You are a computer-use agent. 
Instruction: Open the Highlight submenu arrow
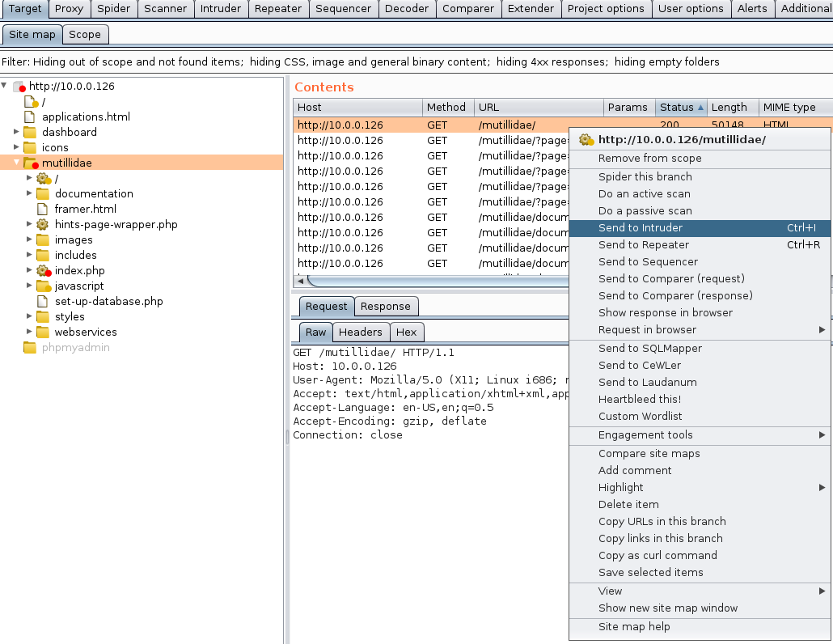(822, 487)
